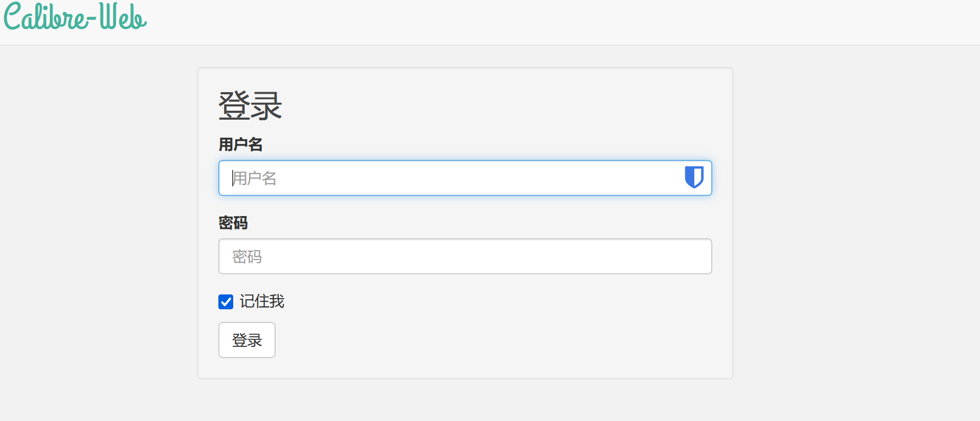Click the 密码 placeholder text
Image resolution: width=980 pixels, height=421 pixels.
pyautogui.click(x=247, y=257)
